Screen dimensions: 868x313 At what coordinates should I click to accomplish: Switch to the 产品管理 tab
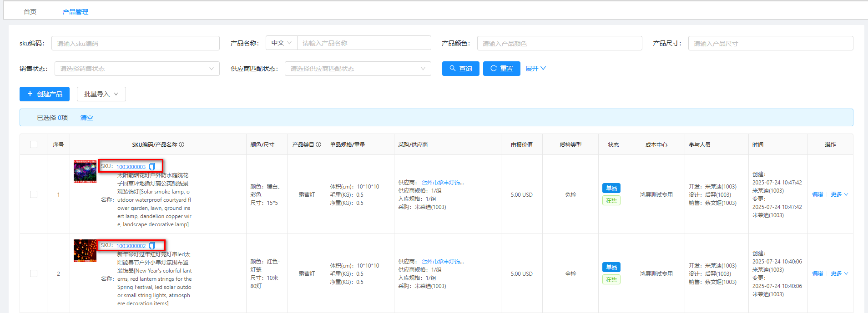coord(76,12)
